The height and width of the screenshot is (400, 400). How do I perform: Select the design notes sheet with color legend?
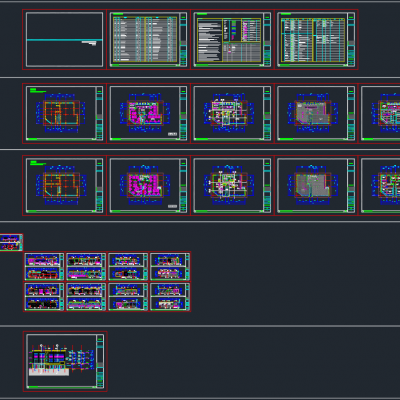232,40
